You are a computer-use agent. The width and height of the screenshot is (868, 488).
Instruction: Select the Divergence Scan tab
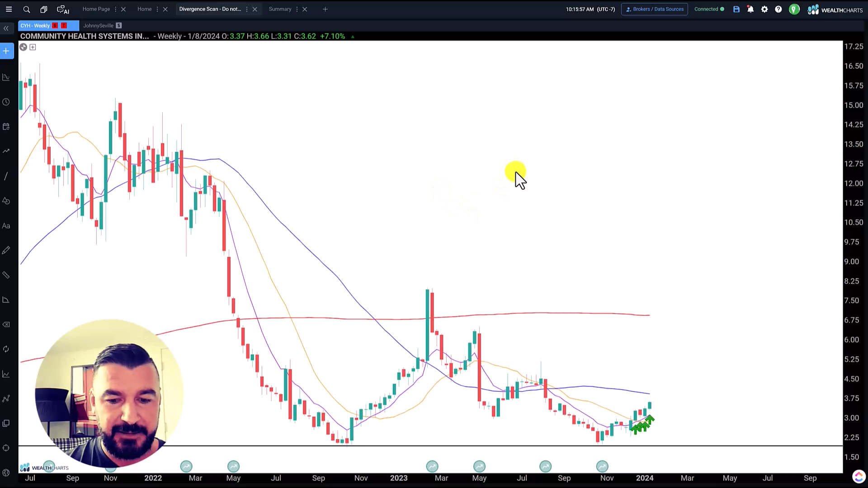210,9
